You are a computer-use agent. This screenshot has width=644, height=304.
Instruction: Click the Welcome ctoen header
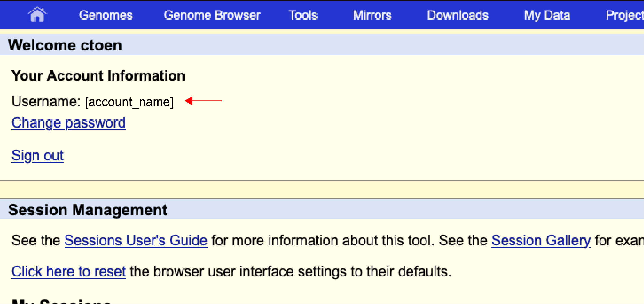click(65, 45)
